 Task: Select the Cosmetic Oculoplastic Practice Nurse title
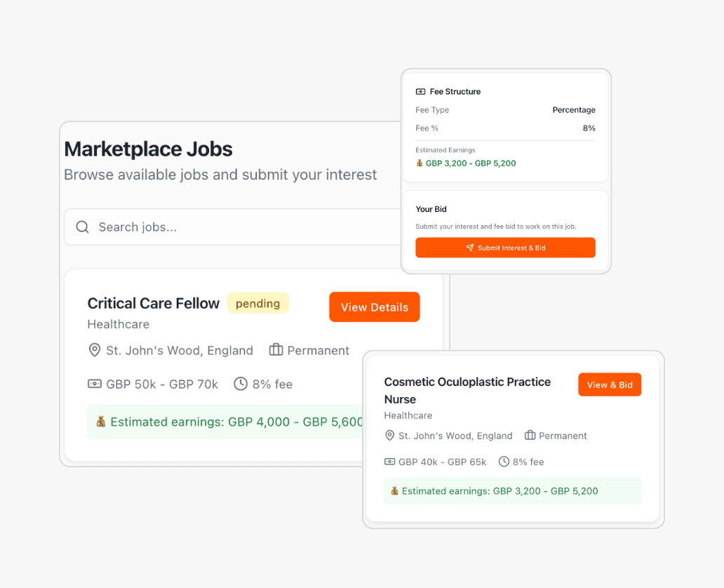coord(467,390)
